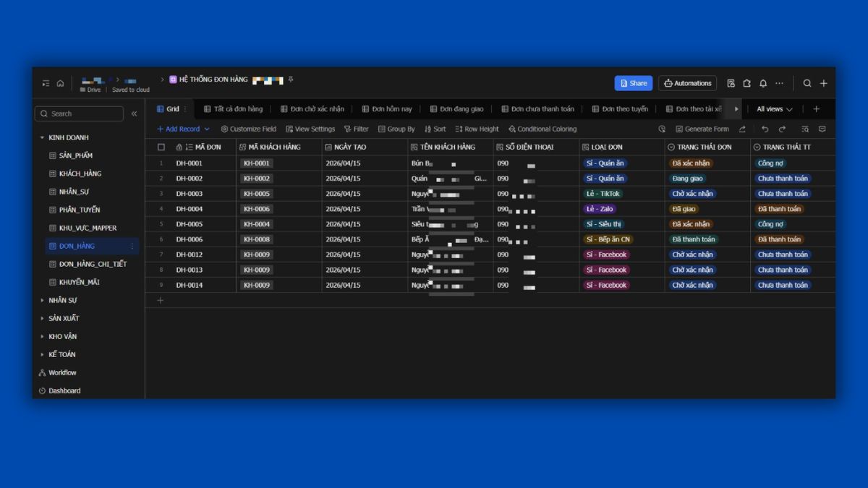Open the notifications bell
The image size is (868, 488).
pos(763,83)
